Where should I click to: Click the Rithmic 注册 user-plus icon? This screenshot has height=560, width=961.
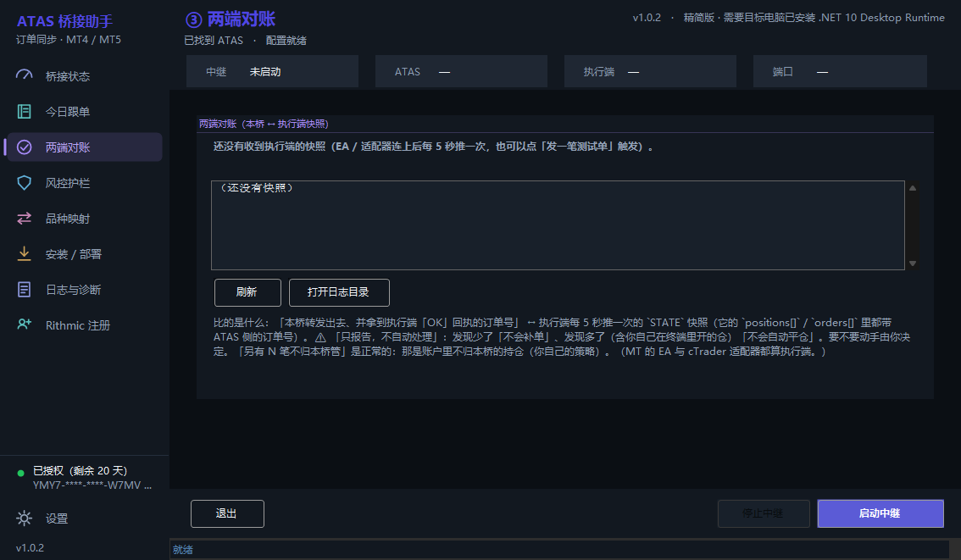point(24,324)
